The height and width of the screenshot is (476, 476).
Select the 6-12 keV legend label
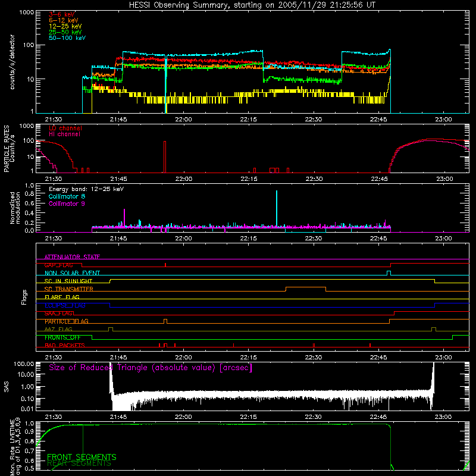(64, 20)
